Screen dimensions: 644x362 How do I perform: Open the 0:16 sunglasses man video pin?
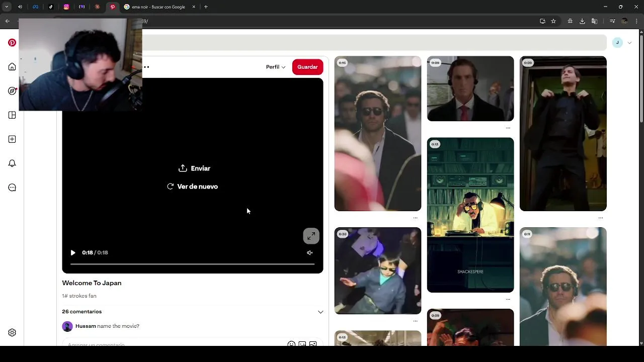(378, 134)
